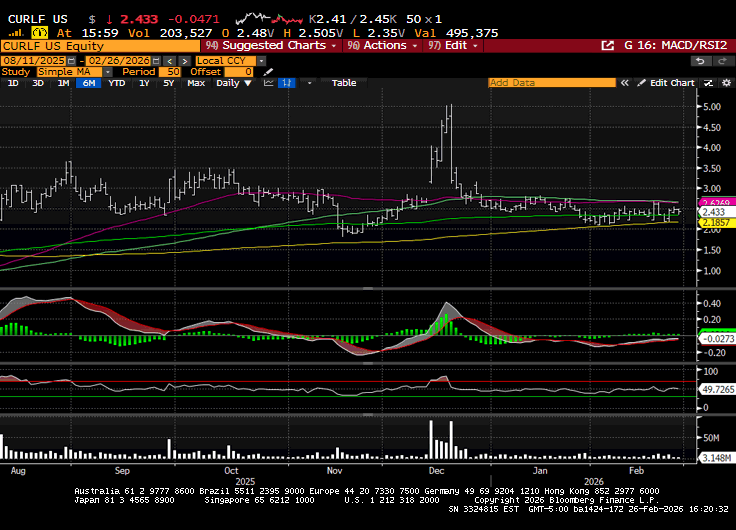Edit the Offset field showing 0

click(x=239, y=72)
